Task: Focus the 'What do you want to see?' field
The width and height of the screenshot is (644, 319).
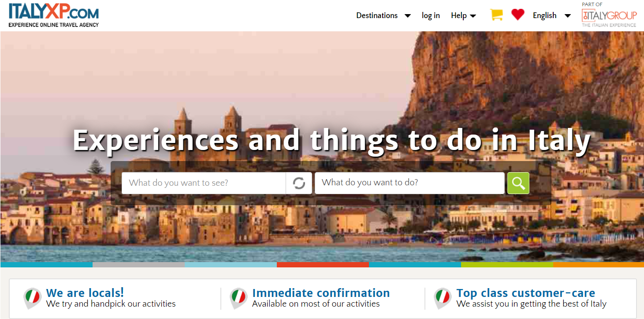Action: (204, 183)
